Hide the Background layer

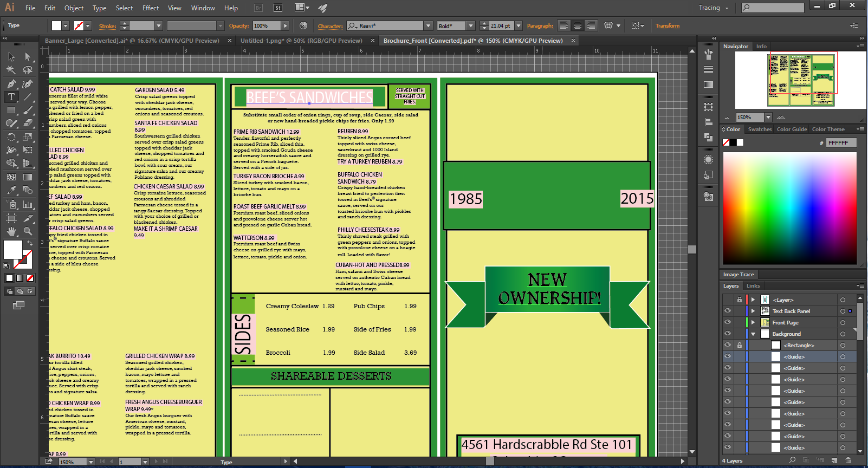(728, 334)
